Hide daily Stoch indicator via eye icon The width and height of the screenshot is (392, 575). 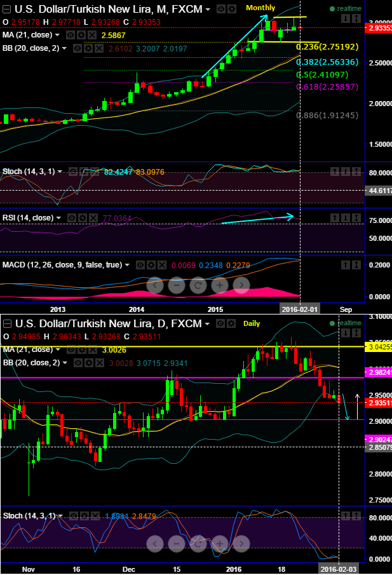point(74,516)
